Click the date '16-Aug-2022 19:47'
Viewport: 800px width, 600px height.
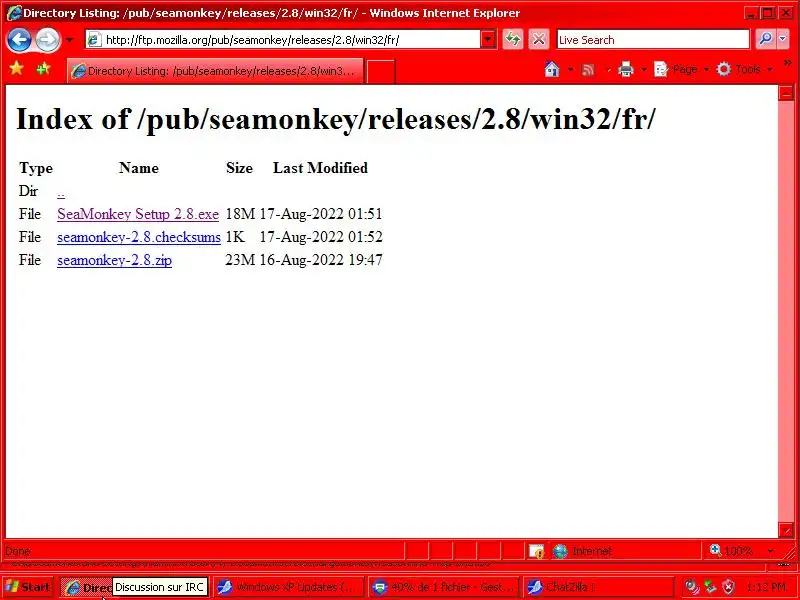(x=321, y=260)
